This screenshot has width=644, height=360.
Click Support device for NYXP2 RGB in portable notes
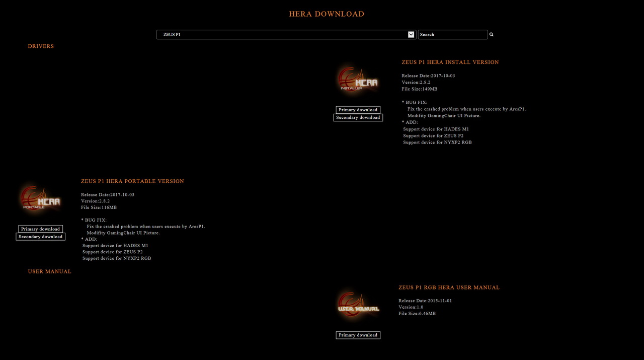click(117, 258)
